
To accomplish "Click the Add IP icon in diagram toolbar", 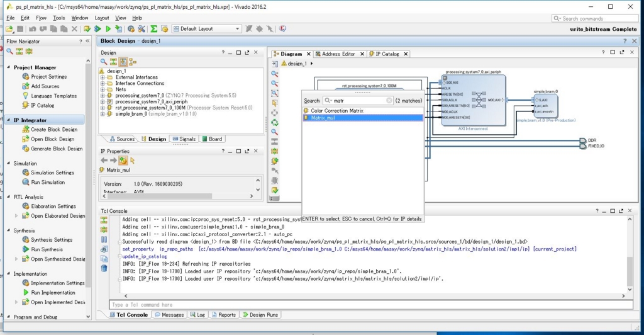I will [275, 161].
